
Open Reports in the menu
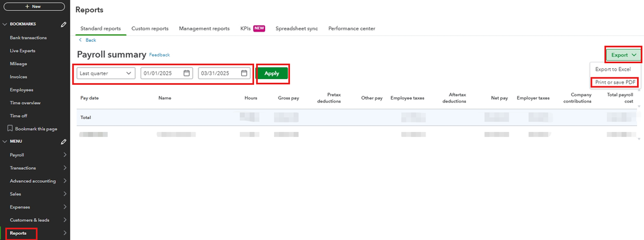point(18,233)
